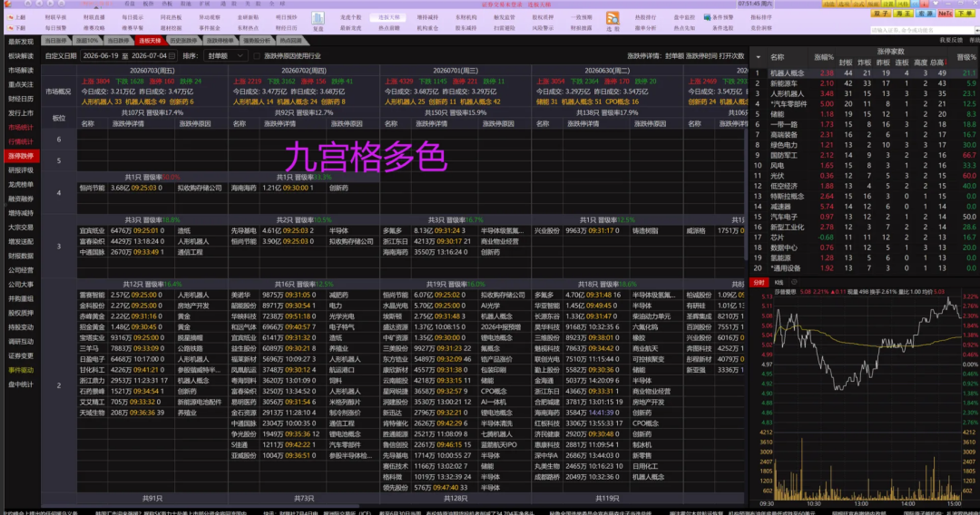Switch to the 热点回溯 tab
The height and width of the screenshot is (515, 980).
(x=290, y=41)
